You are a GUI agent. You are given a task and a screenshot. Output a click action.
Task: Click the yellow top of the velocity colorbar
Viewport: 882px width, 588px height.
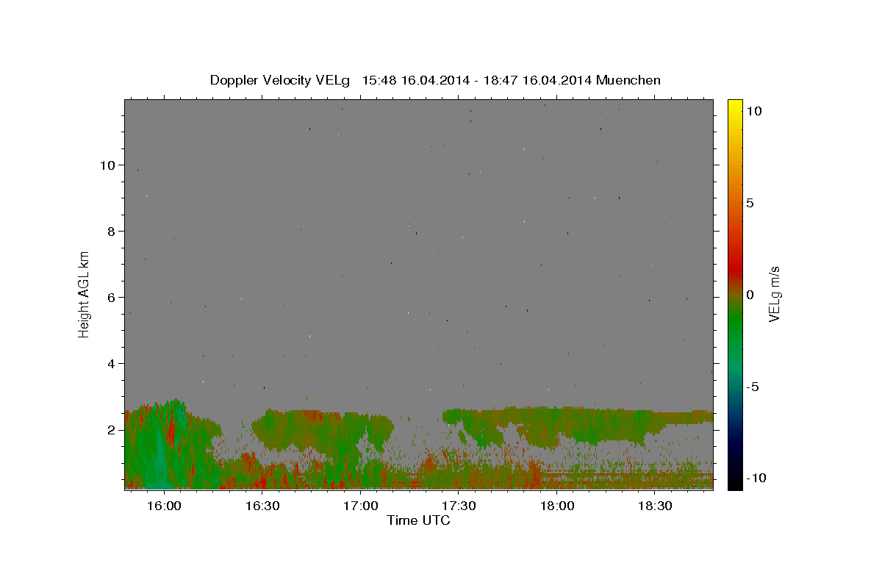pos(735,104)
